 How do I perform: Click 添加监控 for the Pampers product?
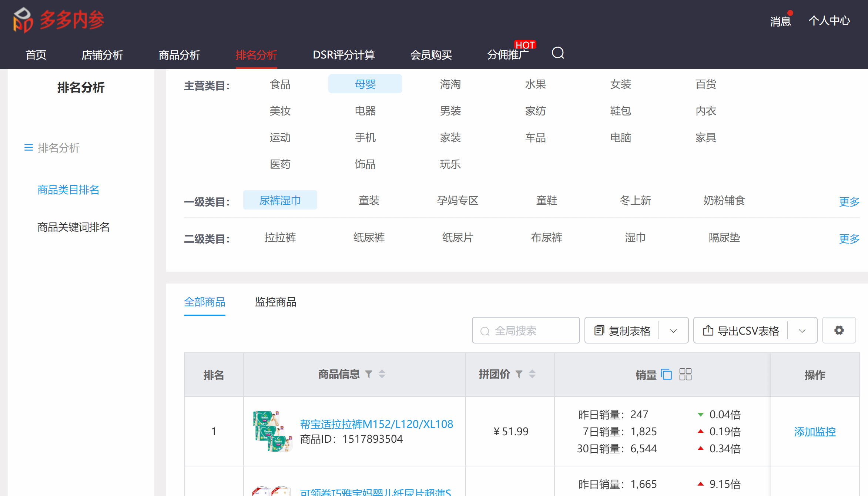tap(814, 432)
